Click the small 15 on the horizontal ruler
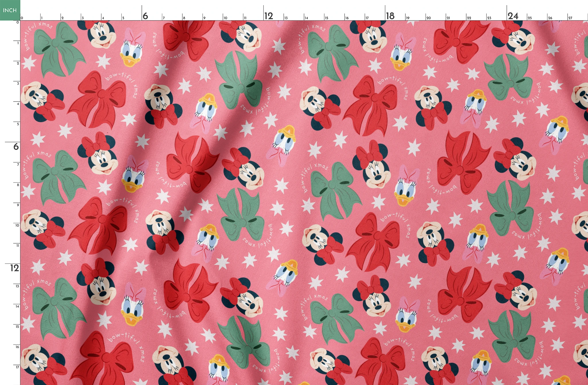 pyautogui.click(x=326, y=18)
